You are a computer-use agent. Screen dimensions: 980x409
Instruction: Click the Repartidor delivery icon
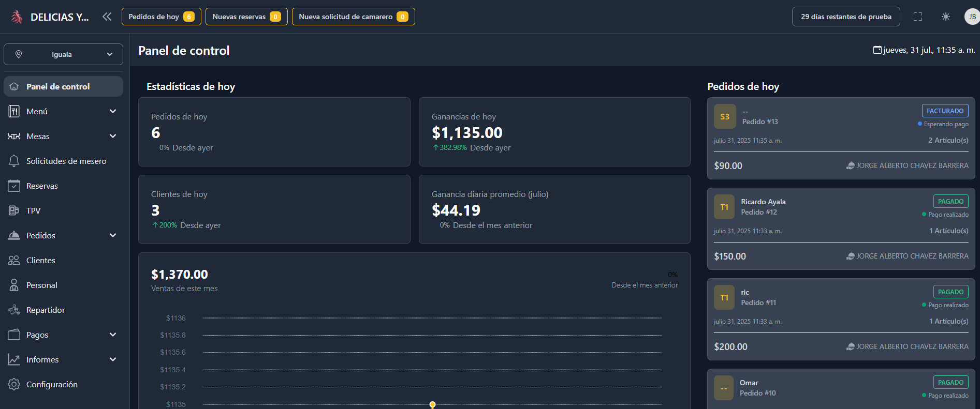pos(14,310)
